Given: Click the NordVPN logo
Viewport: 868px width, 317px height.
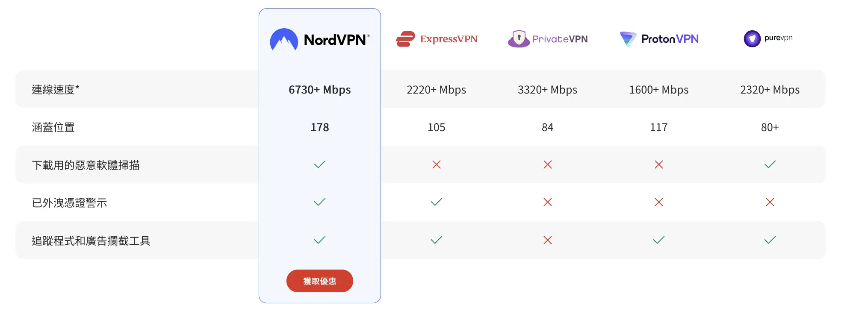Looking at the screenshot, I should click(x=320, y=39).
